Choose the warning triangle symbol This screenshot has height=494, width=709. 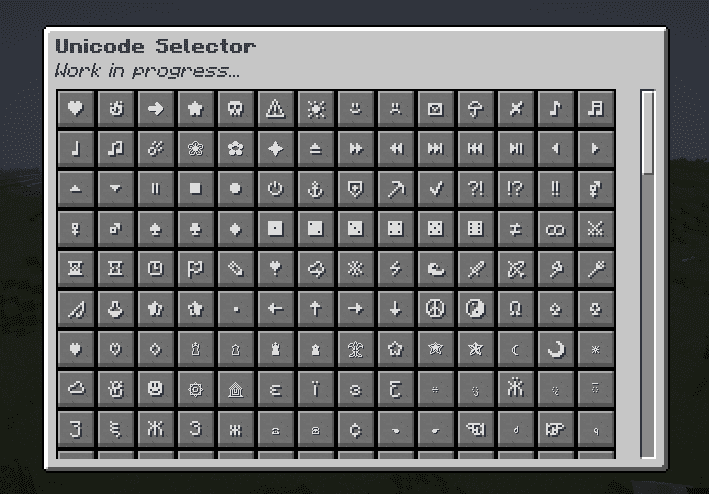click(x=275, y=108)
